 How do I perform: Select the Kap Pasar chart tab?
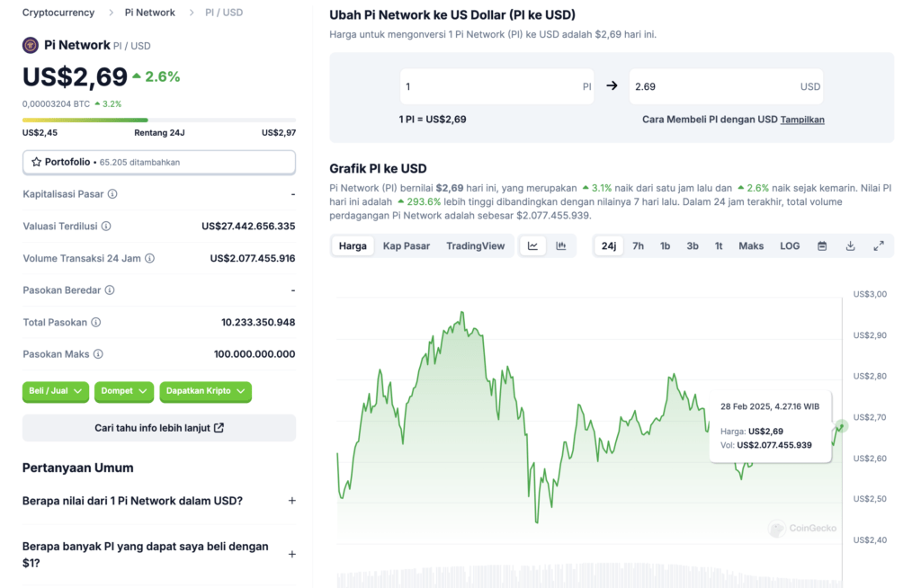click(407, 246)
